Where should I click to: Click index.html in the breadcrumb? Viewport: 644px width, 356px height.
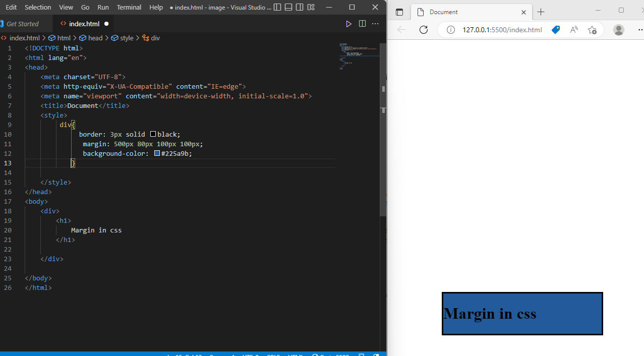24,38
